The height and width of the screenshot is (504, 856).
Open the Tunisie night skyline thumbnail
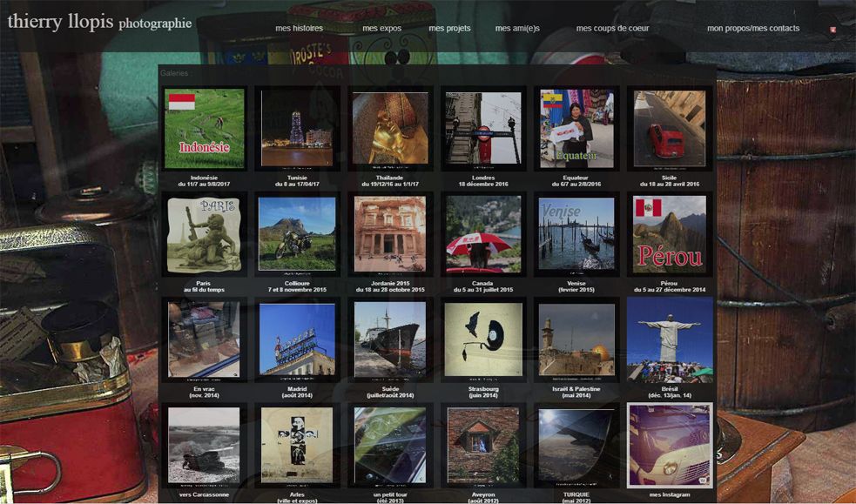point(297,129)
